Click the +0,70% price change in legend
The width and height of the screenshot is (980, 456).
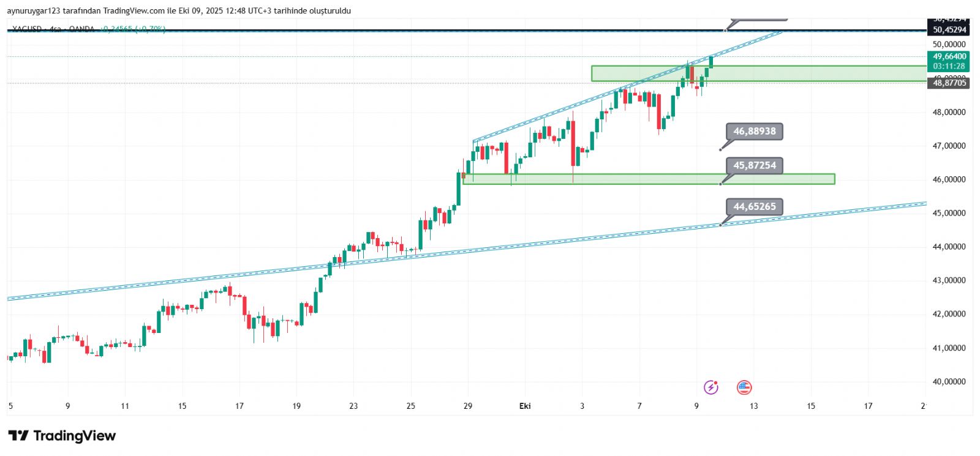click(x=151, y=29)
